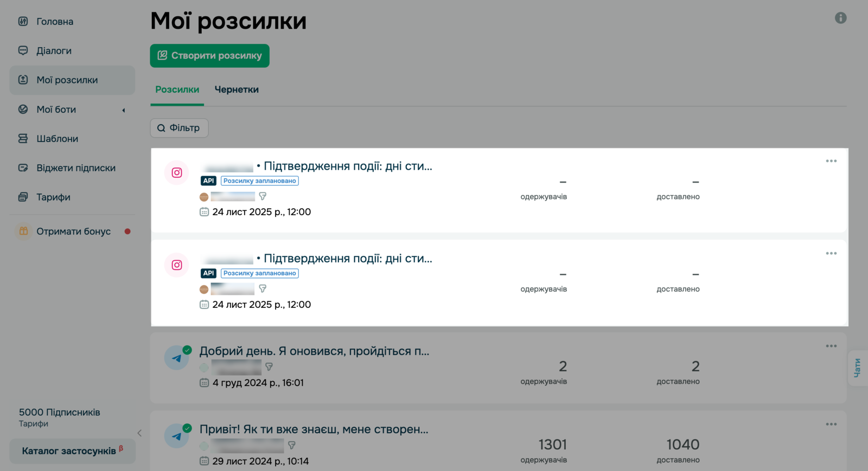Open the first Підтвердження події broadcast title
Viewport: 868px width, 471px height.
click(348, 166)
